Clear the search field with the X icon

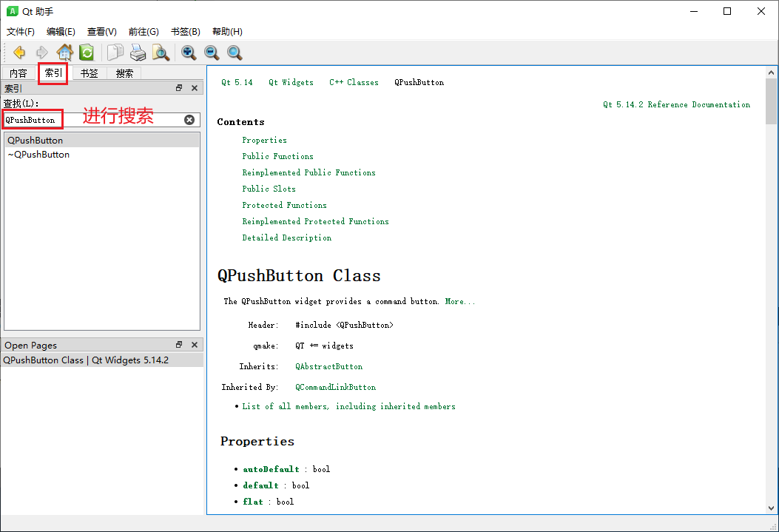click(189, 120)
